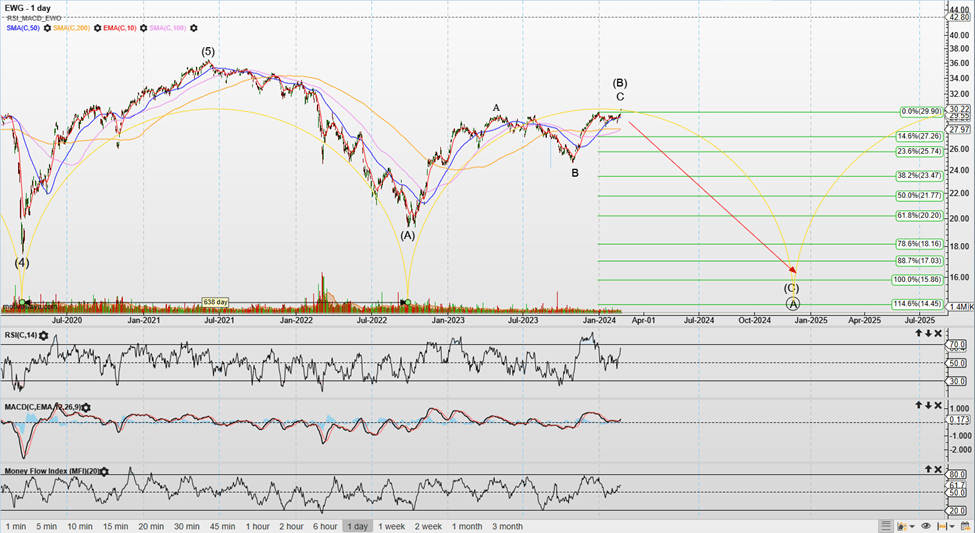Screen dimensions: 975x533
Task: Click the 0.0%(29.90) Fibonacci level label
Action: [x=922, y=112]
